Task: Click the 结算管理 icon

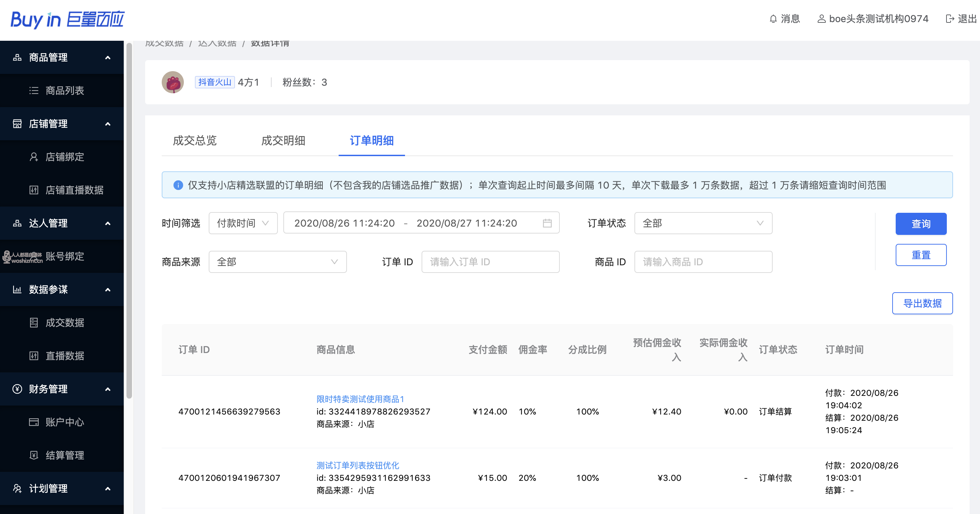Action: point(34,456)
